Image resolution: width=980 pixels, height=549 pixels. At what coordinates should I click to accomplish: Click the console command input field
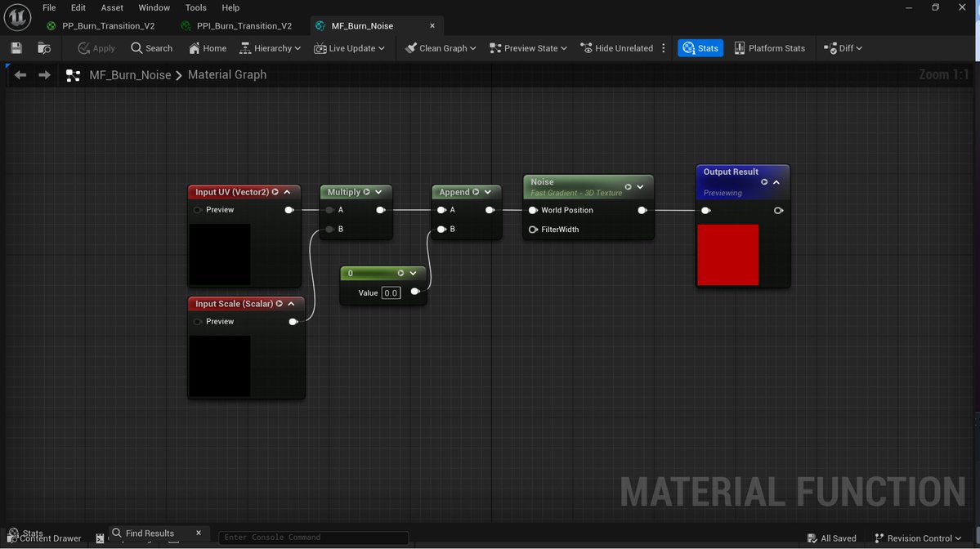(x=313, y=537)
